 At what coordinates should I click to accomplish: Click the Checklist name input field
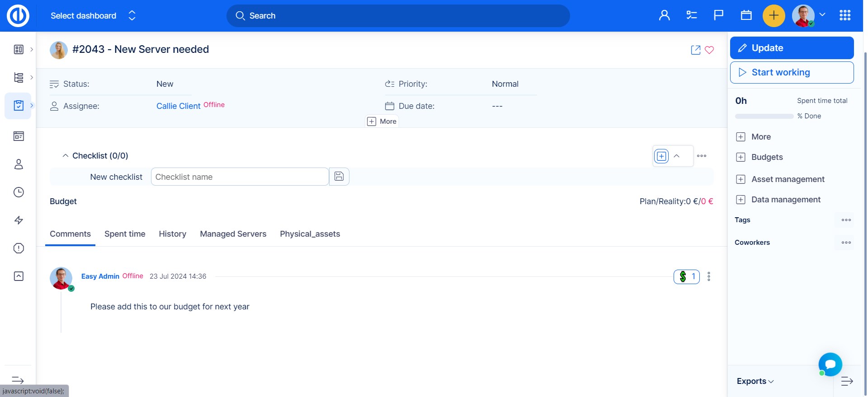[240, 177]
